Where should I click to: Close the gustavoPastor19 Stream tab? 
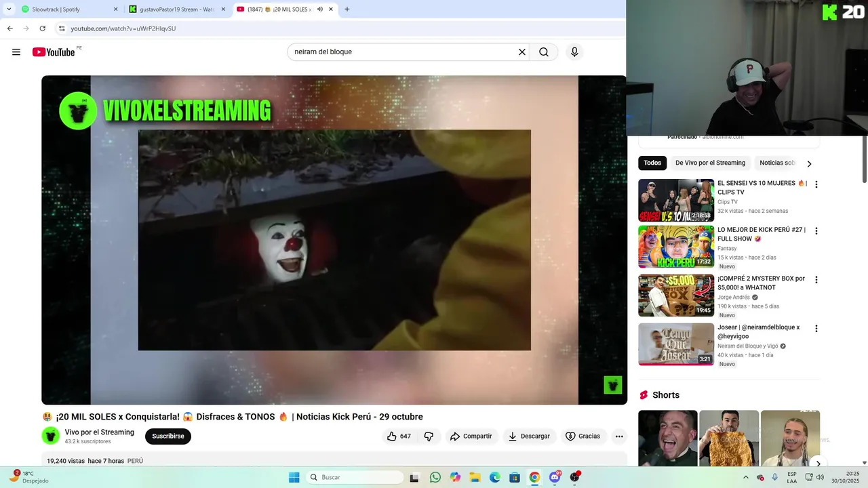223,9
